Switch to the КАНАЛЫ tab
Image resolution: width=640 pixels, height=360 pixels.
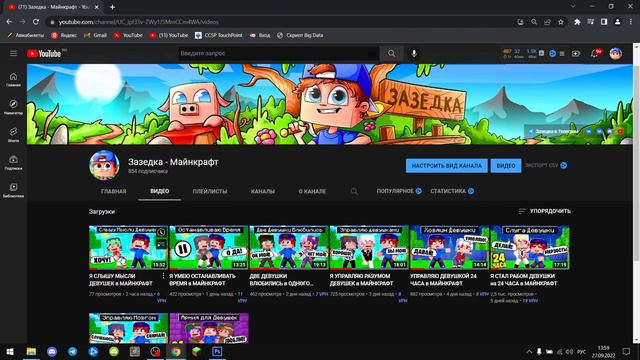point(262,191)
